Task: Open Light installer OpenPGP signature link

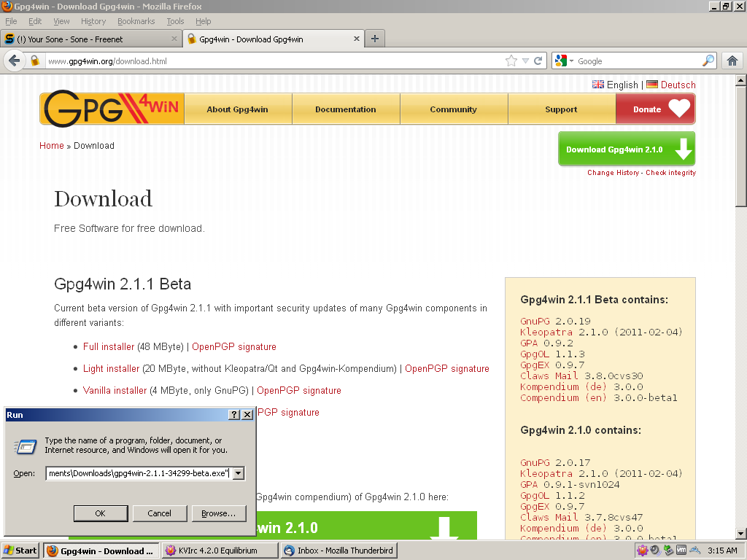Action: (x=447, y=368)
